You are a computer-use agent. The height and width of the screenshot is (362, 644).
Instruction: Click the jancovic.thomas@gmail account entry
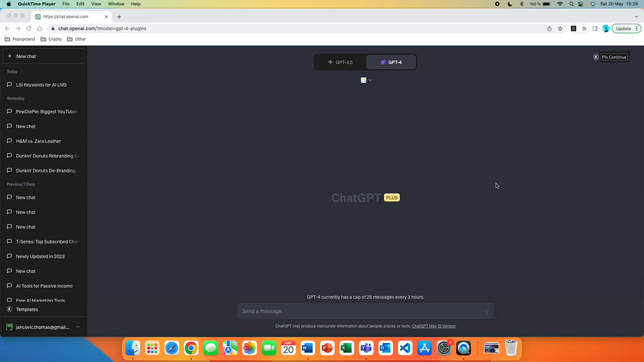click(x=43, y=327)
